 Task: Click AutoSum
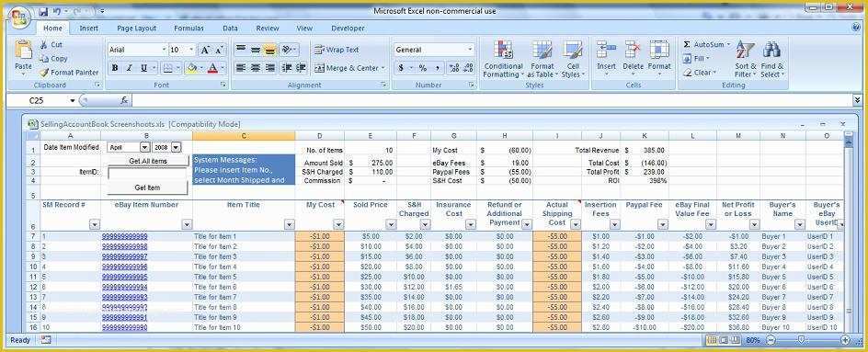[x=706, y=44]
